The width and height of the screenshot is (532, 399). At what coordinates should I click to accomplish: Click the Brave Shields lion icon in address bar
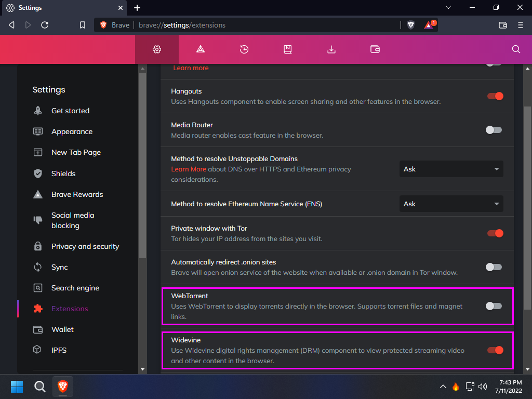pyautogui.click(x=410, y=25)
